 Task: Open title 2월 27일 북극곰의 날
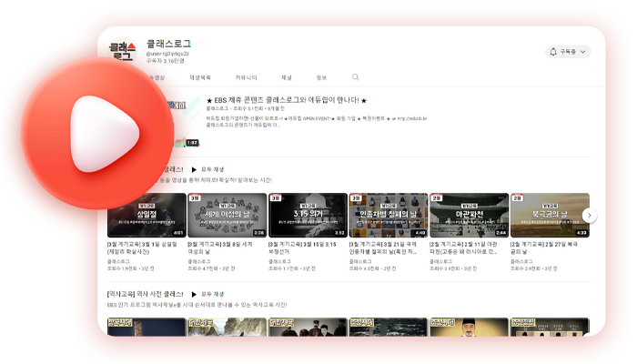point(544,248)
